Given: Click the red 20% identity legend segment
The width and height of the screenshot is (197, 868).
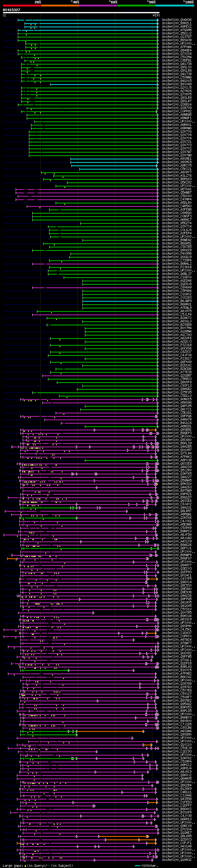Looking at the screenshot, I should pos(22,6).
